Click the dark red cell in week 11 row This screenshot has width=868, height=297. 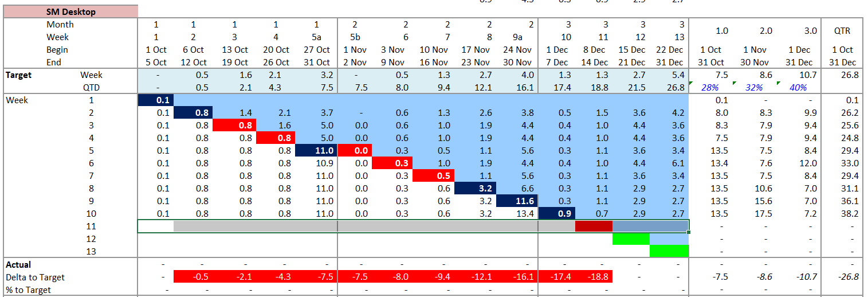pyautogui.click(x=594, y=226)
